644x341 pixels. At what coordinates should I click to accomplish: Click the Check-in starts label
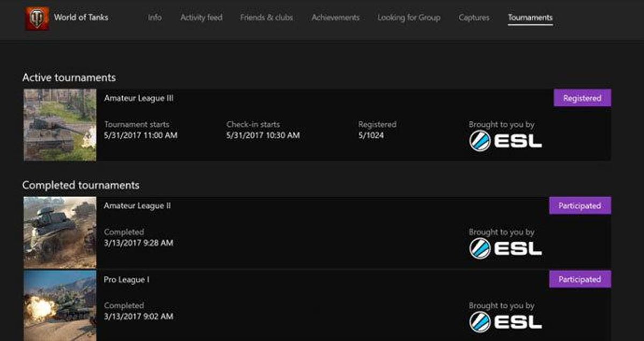tap(253, 124)
